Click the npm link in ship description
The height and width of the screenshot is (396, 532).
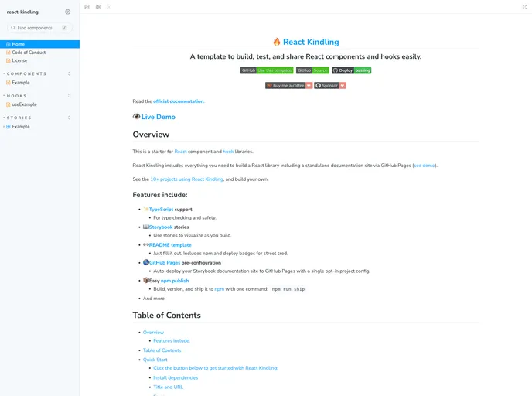point(219,289)
